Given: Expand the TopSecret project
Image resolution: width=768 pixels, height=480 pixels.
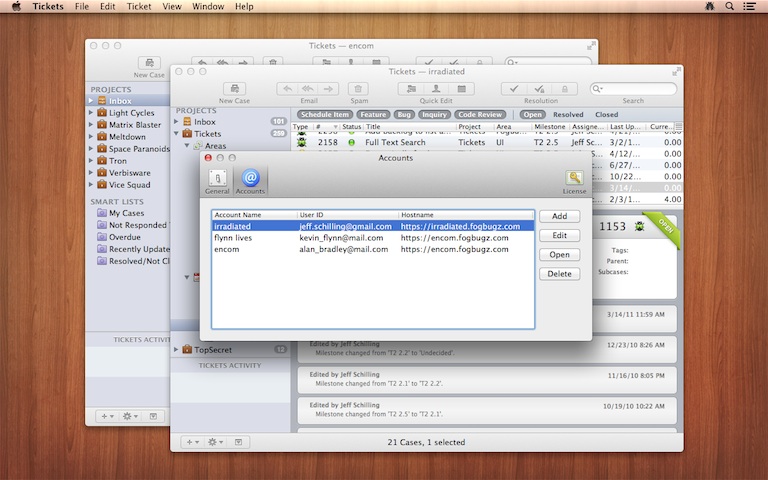Looking at the screenshot, I should pos(177,350).
